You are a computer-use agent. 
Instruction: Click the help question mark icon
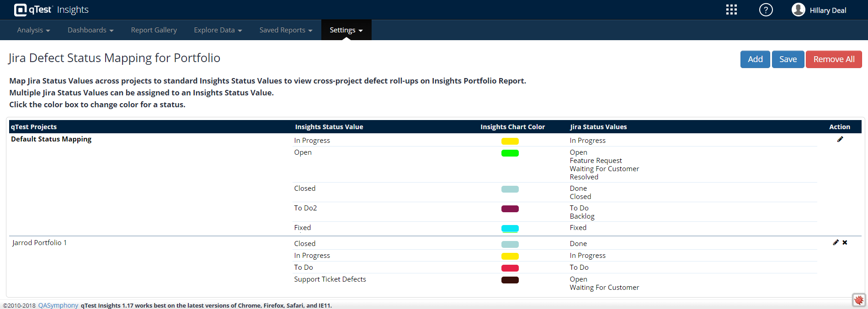pos(766,10)
